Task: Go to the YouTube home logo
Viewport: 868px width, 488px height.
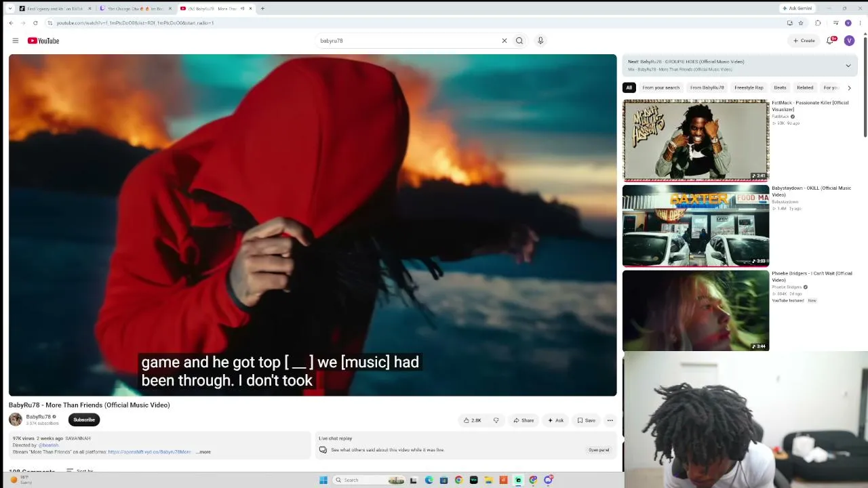Action: 43,41
